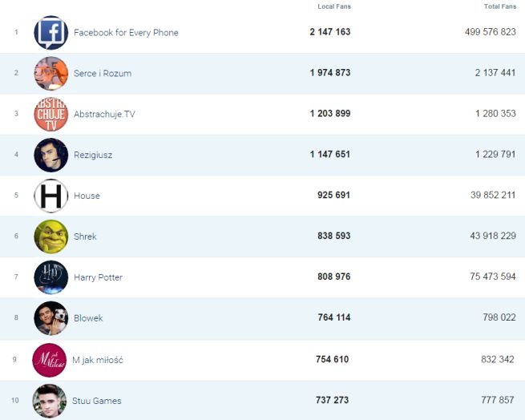Click the House 'H' logo icon

point(51,196)
